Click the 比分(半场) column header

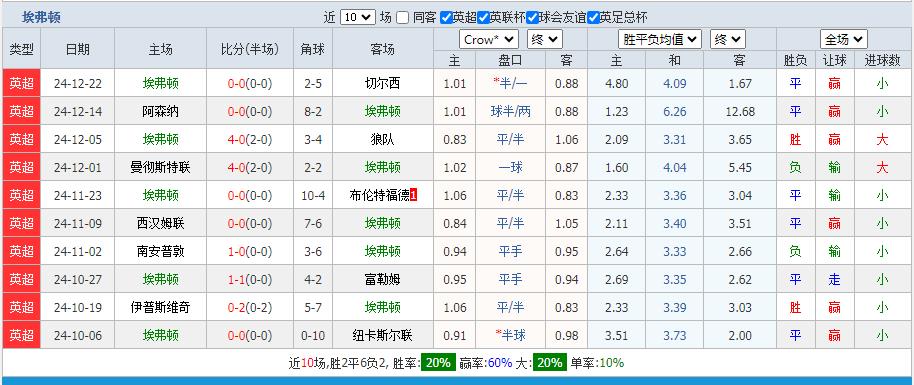point(250,49)
